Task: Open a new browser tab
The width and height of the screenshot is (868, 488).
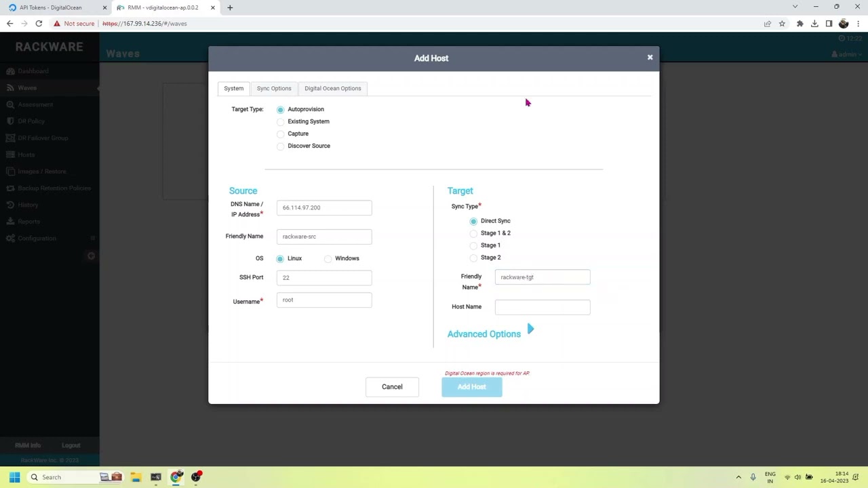Action: click(x=230, y=7)
